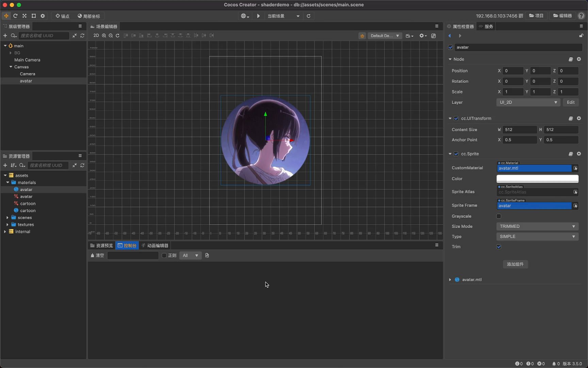The image size is (588, 368).
Task: Locate the avatar.mtl CustomMaterial asset
Action: pyautogui.click(x=575, y=168)
